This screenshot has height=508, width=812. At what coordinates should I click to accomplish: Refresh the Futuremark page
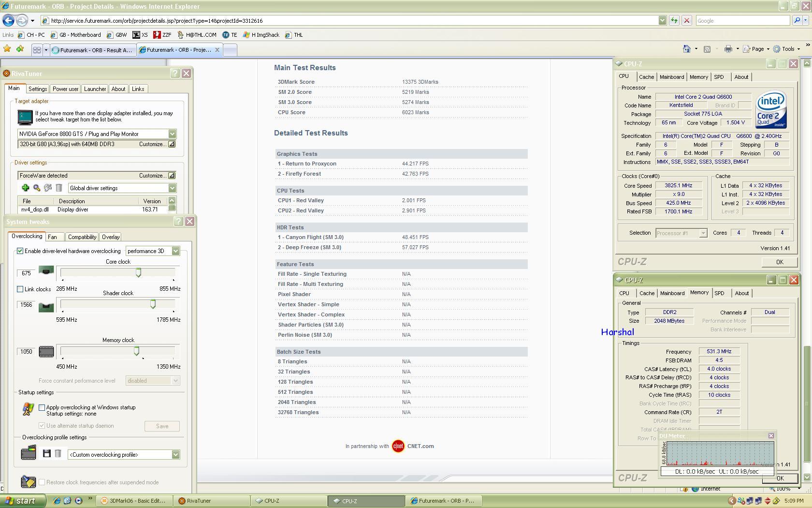coord(674,20)
